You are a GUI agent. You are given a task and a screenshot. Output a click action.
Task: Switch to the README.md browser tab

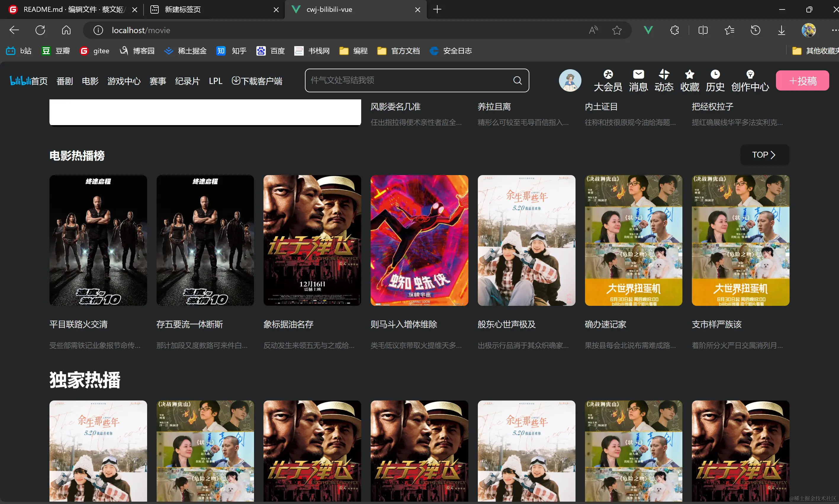tap(68, 9)
